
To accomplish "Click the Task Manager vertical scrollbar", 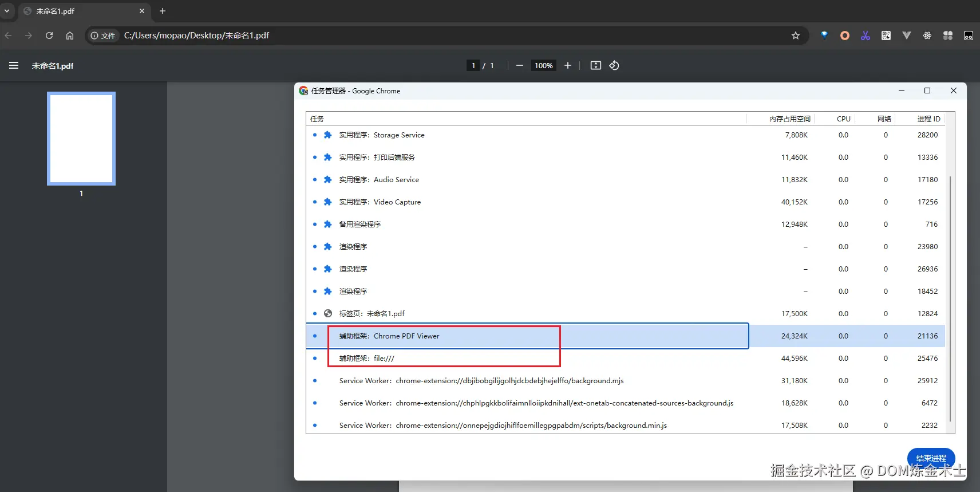I will [x=950, y=299].
